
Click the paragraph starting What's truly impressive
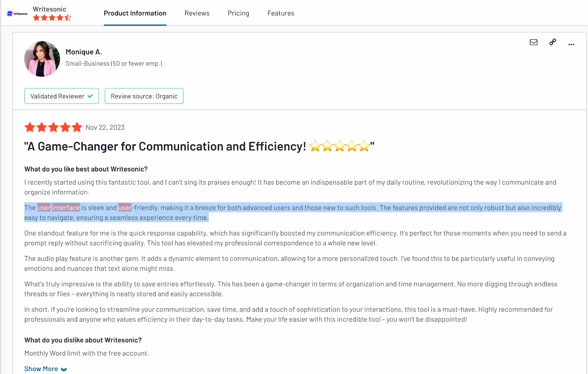click(x=291, y=289)
